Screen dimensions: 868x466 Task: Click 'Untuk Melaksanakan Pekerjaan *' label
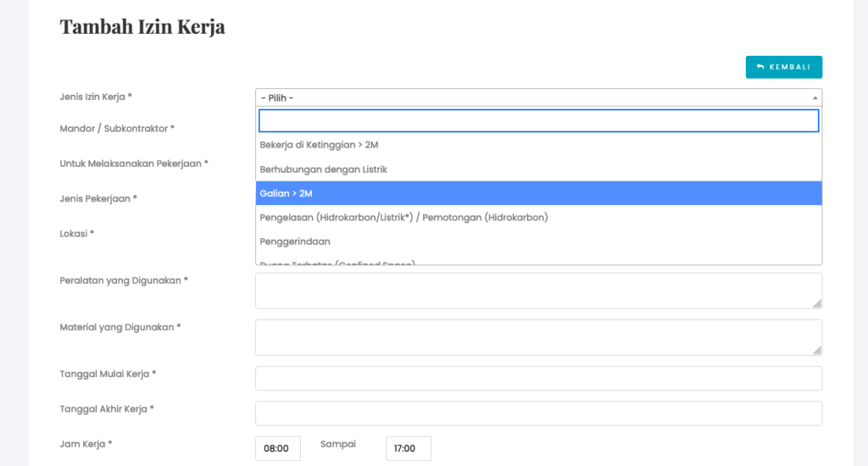pyautogui.click(x=134, y=164)
